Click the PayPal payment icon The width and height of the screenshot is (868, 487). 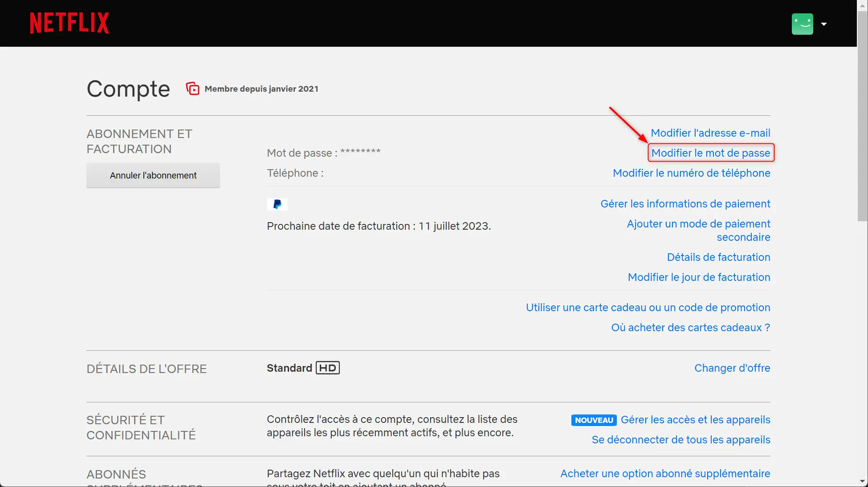coord(277,204)
